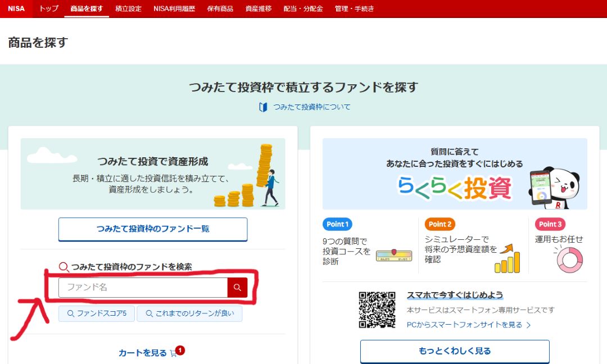
Task: Open the 資産推移 tab
Action: [258, 9]
